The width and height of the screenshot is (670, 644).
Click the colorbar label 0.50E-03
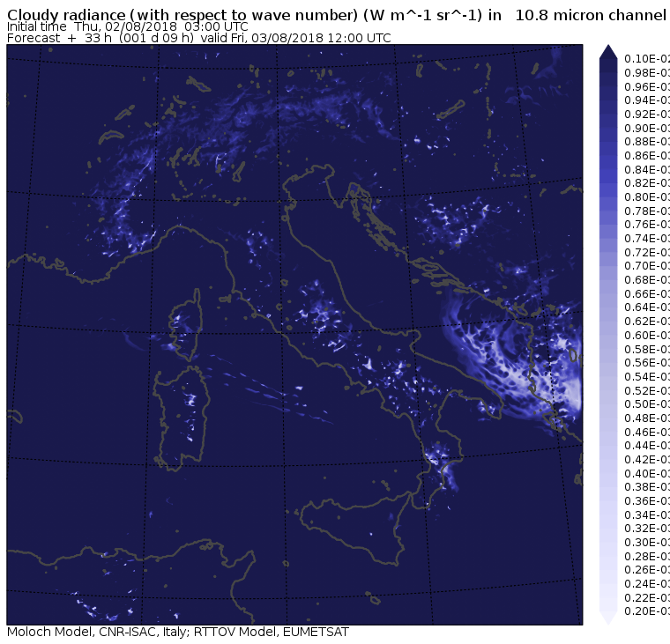(x=647, y=404)
